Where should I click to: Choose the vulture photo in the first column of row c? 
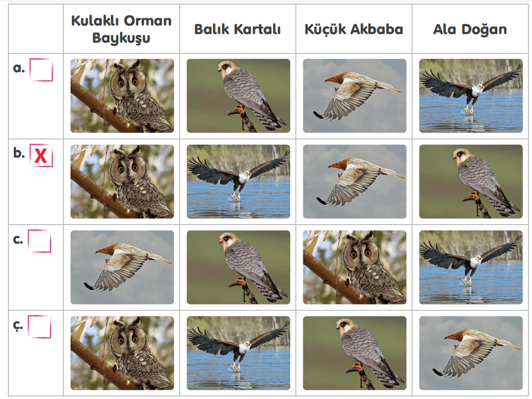pos(122,268)
